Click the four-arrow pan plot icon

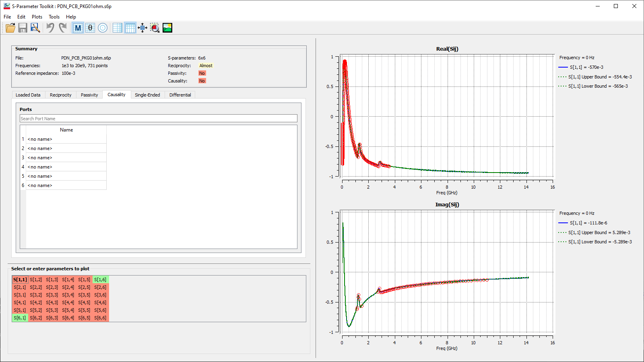pos(142,28)
